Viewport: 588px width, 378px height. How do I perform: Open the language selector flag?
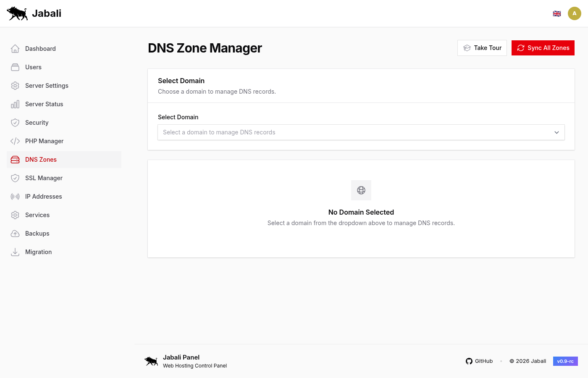pos(557,13)
